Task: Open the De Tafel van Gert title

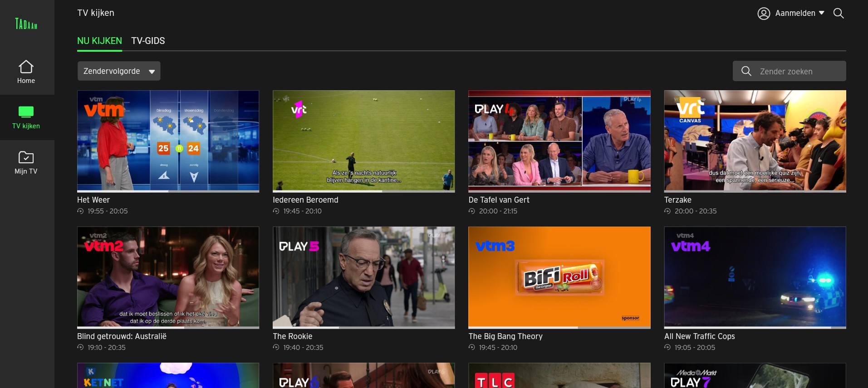Action: click(x=499, y=200)
